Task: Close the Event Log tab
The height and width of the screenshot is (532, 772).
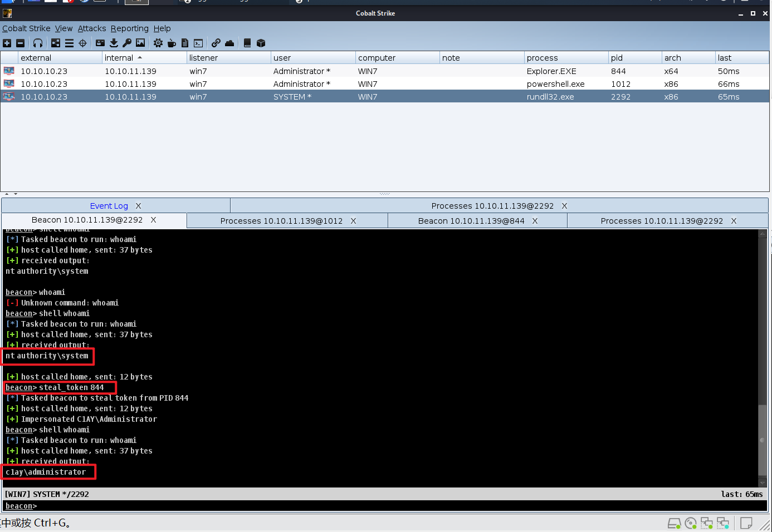Action: tap(139, 206)
